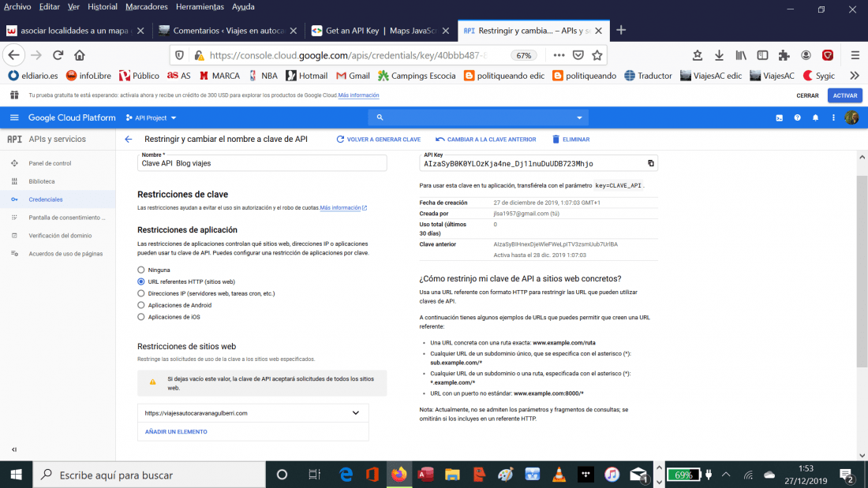Open the Action Center notifications
Viewport: 868px width, 488px height.
coord(847,475)
